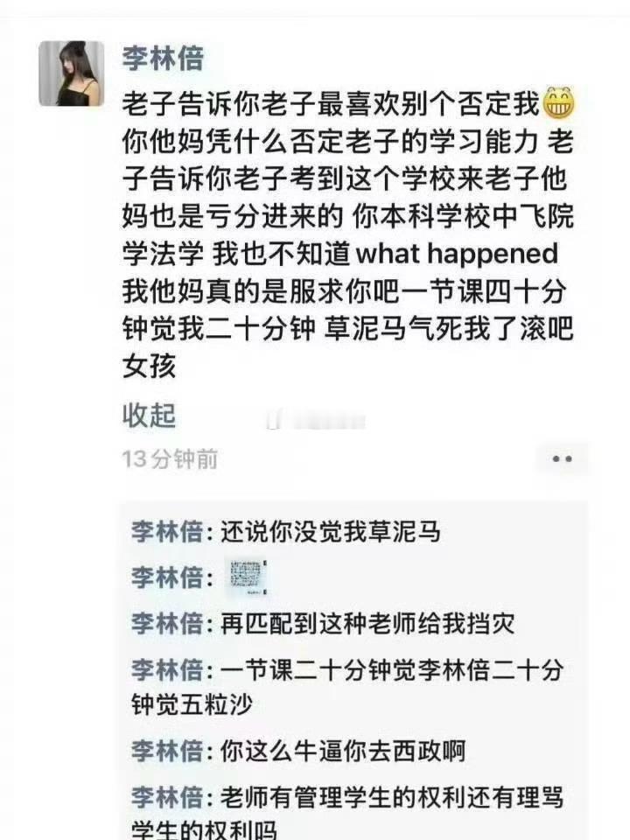Reply to comment 老师有管理学生的权利

coord(348,812)
